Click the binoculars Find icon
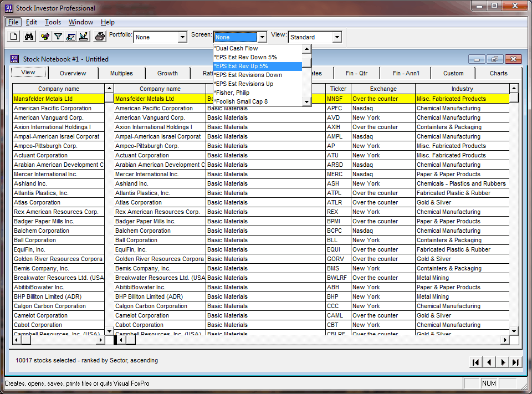Image resolution: width=532 pixels, height=394 pixels. 29,37
